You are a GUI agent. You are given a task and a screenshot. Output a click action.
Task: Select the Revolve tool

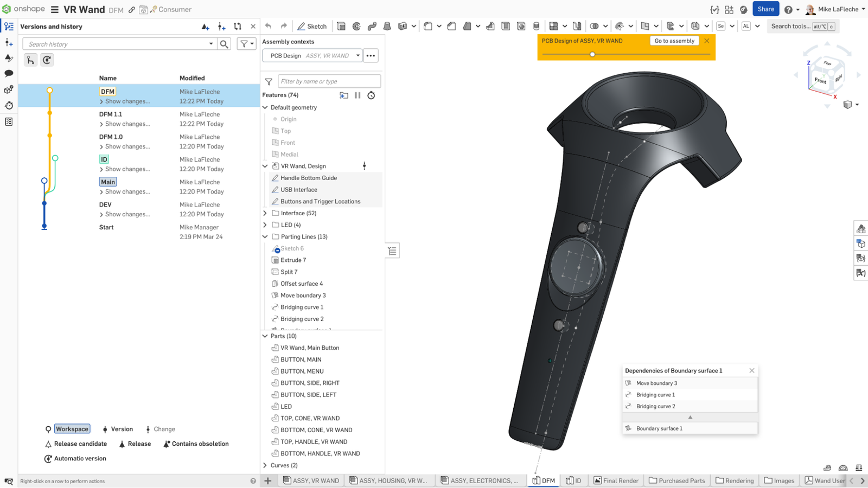[x=356, y=25]
